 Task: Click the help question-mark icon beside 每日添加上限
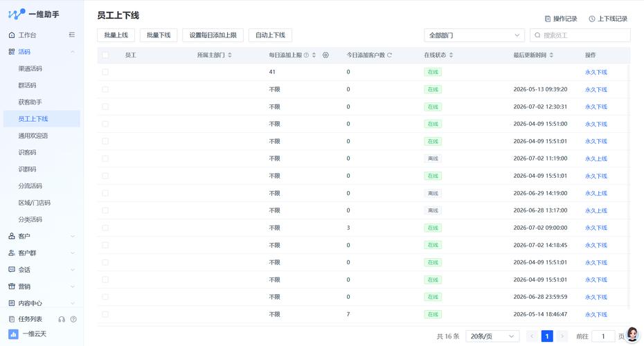[306, 55]
